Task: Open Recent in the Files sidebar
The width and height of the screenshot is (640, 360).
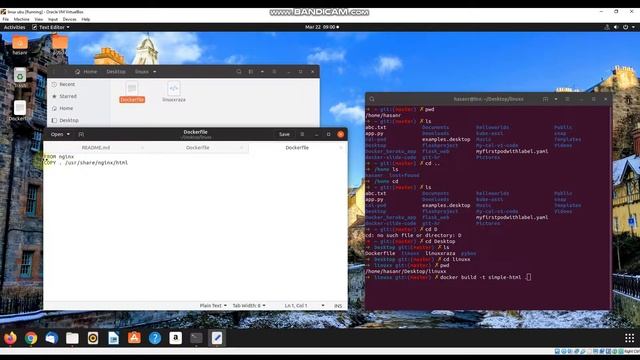Action: 67,84
